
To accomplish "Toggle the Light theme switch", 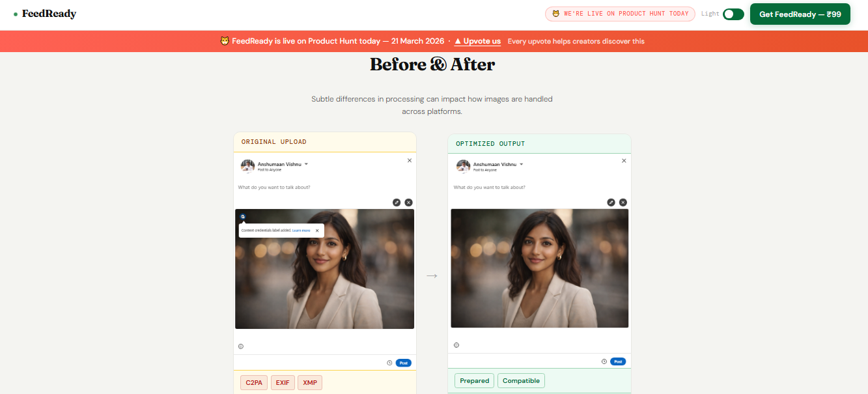I will [733, 14].
